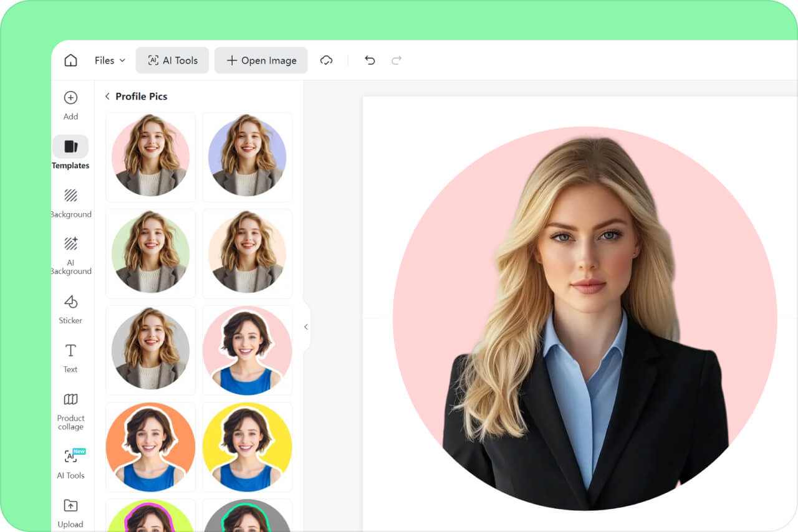Click the Profile Pics panel title

coord(142,97)
